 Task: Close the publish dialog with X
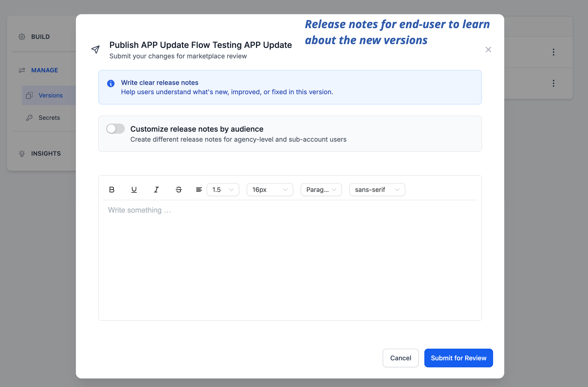click(x=488, y=50)
